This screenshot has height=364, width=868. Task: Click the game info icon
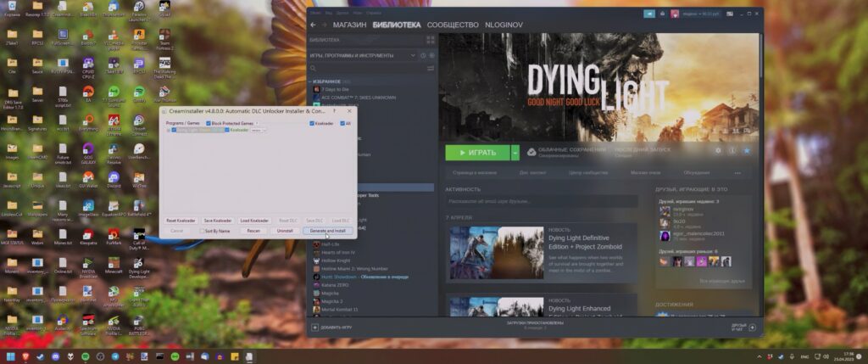pos(732,150)
